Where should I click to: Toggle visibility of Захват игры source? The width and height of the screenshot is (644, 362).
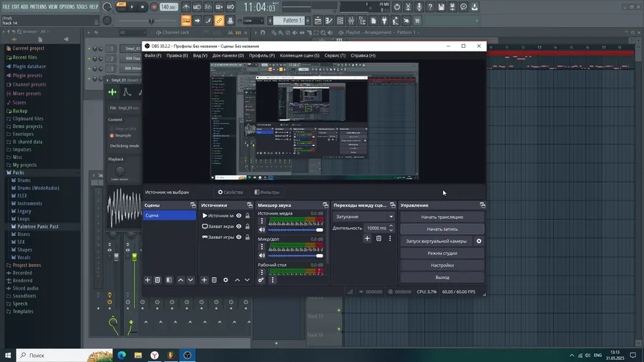pyautogui.click(x=238, y=237)
